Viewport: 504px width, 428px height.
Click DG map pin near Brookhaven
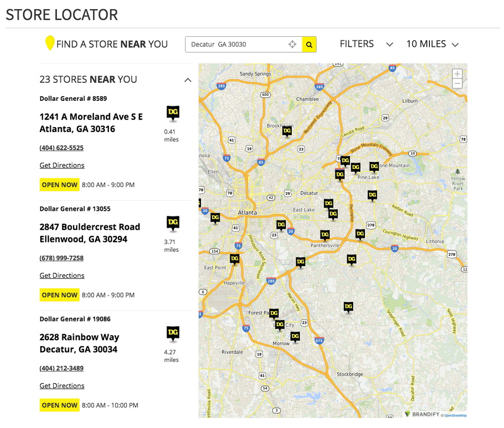(x=287, y=131)
